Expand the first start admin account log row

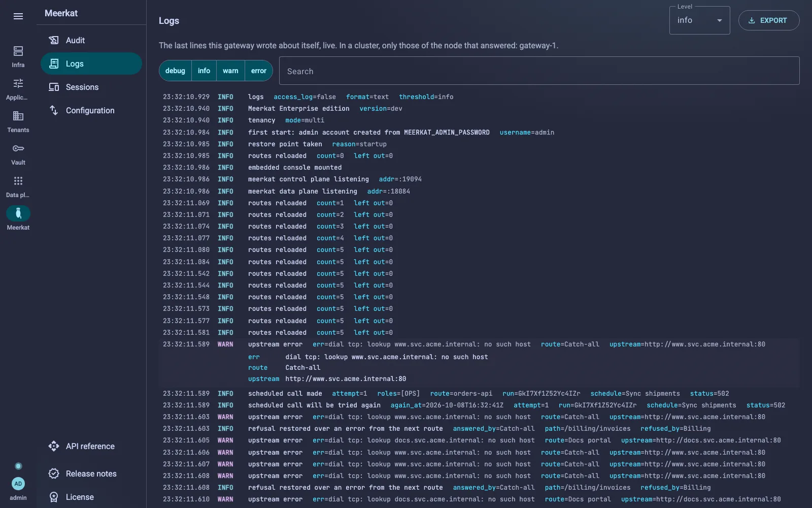click(479, 133)
